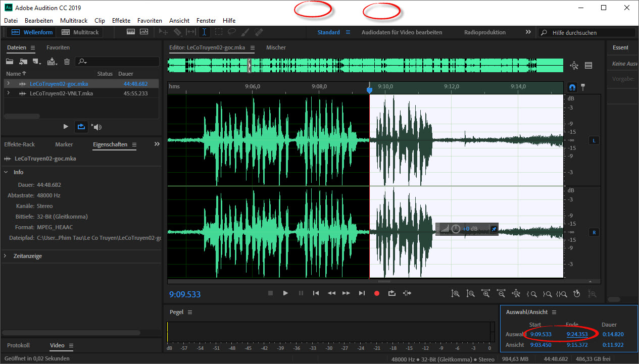Image resolution: width=639 pixels, height=364 pixels.
Task: Switch to Multitrack view
Action: pyautogui.click(x=80, y=32)
